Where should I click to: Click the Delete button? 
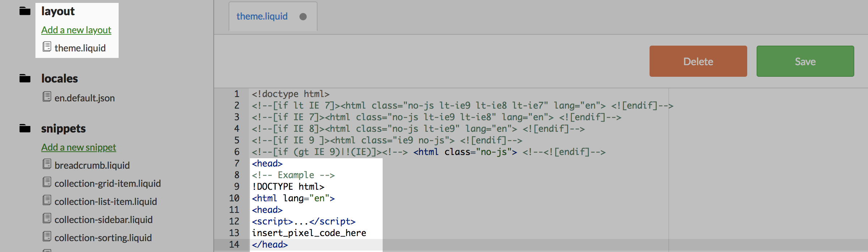point(698,61)
